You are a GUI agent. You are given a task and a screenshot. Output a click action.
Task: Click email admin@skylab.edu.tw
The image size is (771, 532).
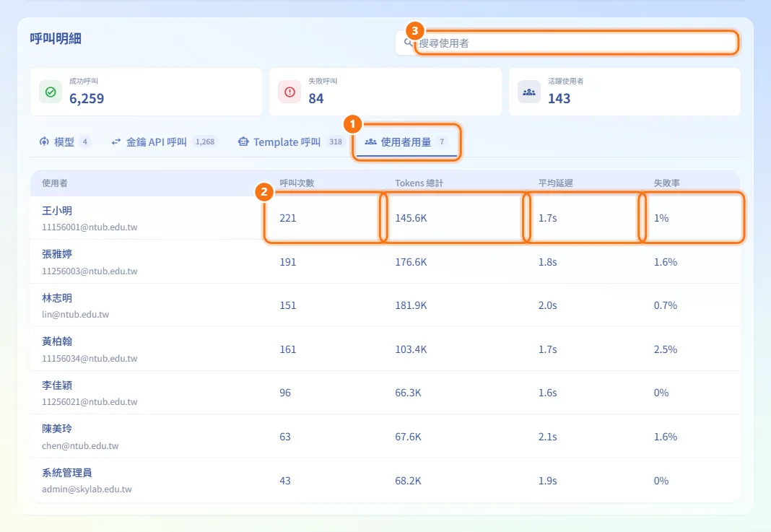87,489
